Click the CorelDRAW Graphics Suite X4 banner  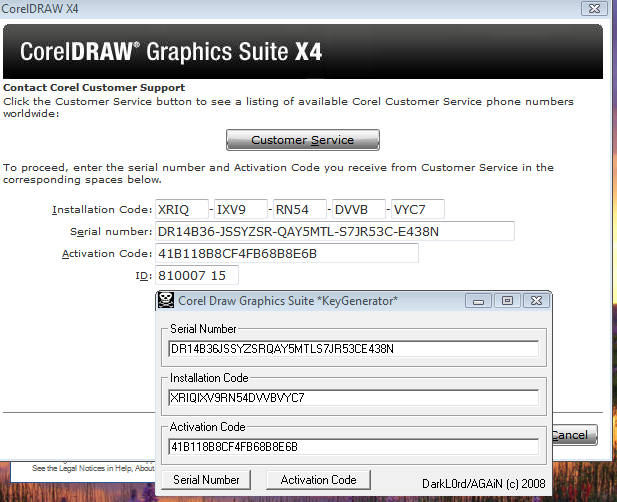pyautogui.click(x=303, y=52)
